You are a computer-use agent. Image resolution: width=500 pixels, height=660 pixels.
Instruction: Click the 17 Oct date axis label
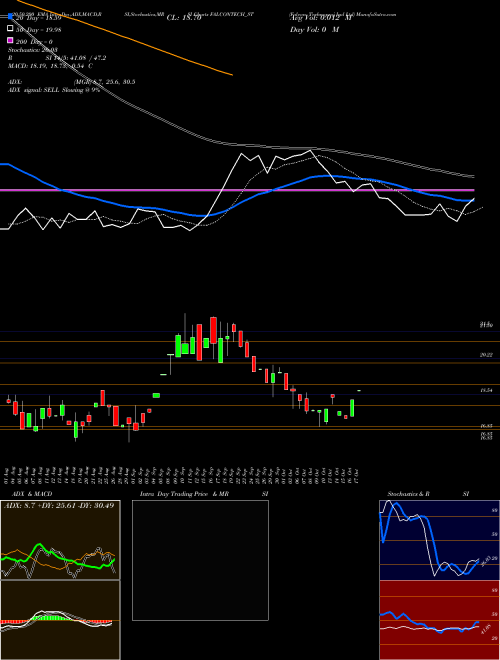tap(356, 474)
